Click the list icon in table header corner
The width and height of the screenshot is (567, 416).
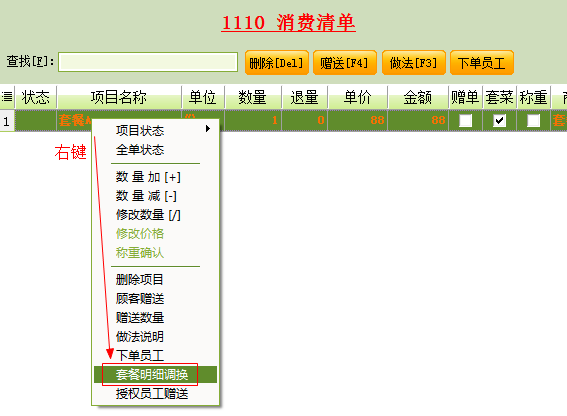coord(7,97)
